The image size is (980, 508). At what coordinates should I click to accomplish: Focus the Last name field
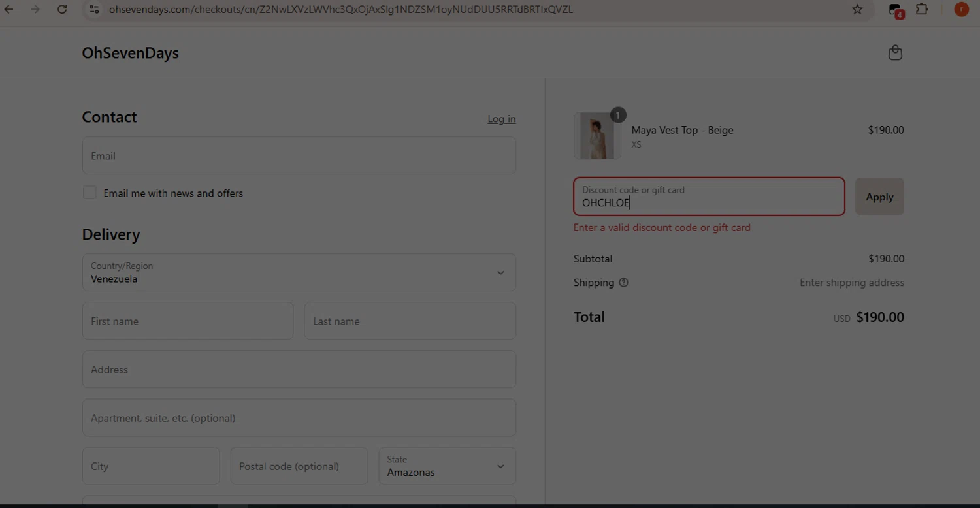(410, 321)
